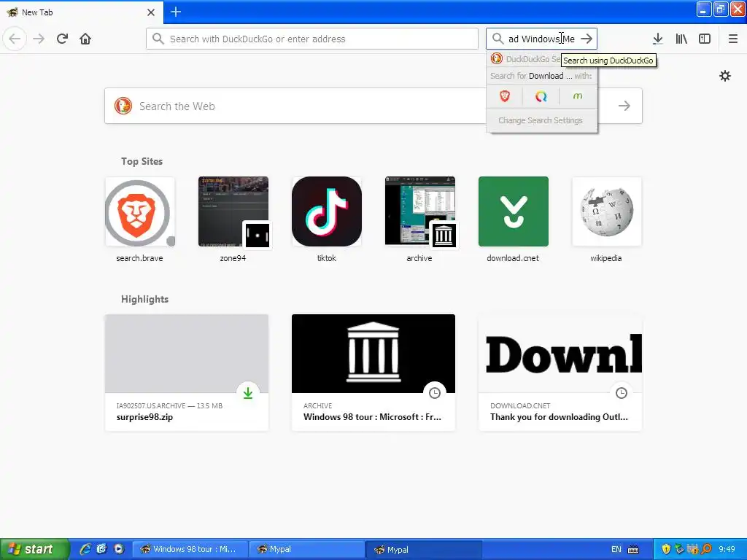Launch Windows Media Player from Quick Launch
Viewport: 747px width, 560px height.
[119, 549]
